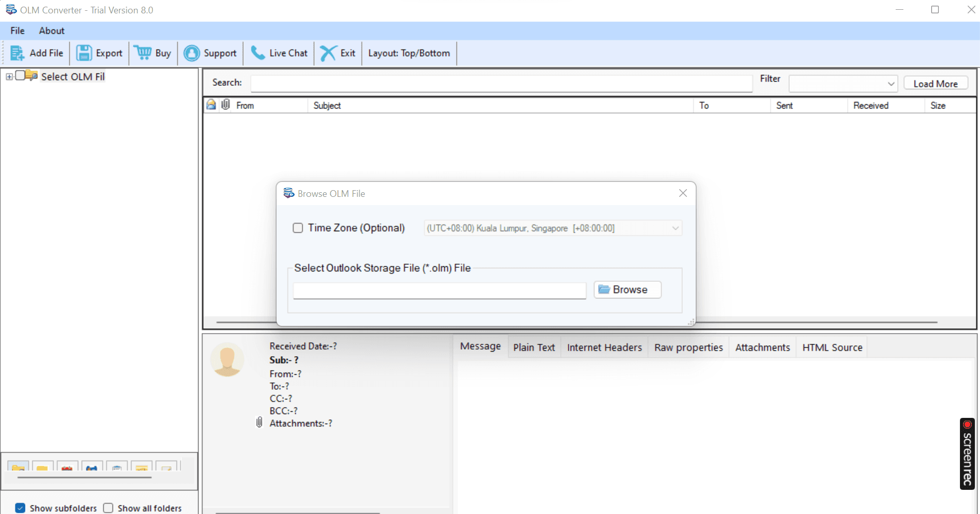Click the Browse button in the dialog
980x514 pixels.
coord(627,289)
